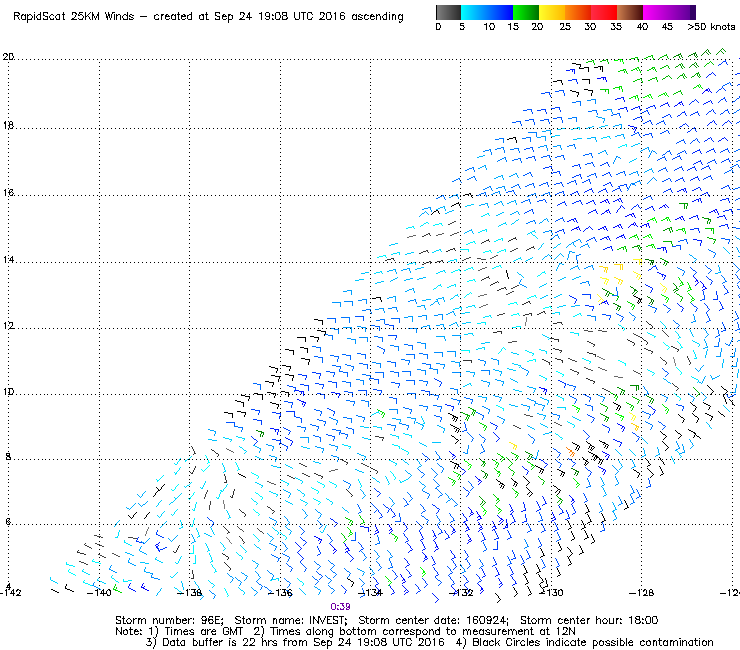Click 'Storm center date: 160924' text
The image size is (740, 650).
click(433, 620)
